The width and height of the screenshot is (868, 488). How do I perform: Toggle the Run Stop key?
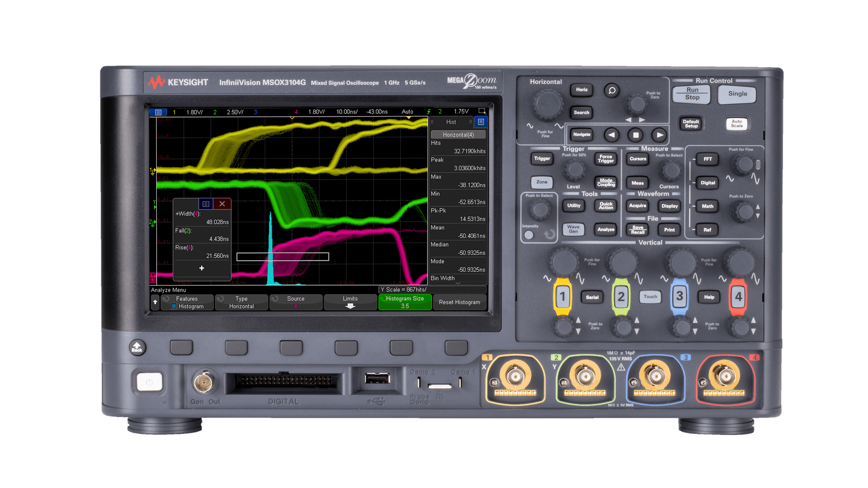click(692, 94)
